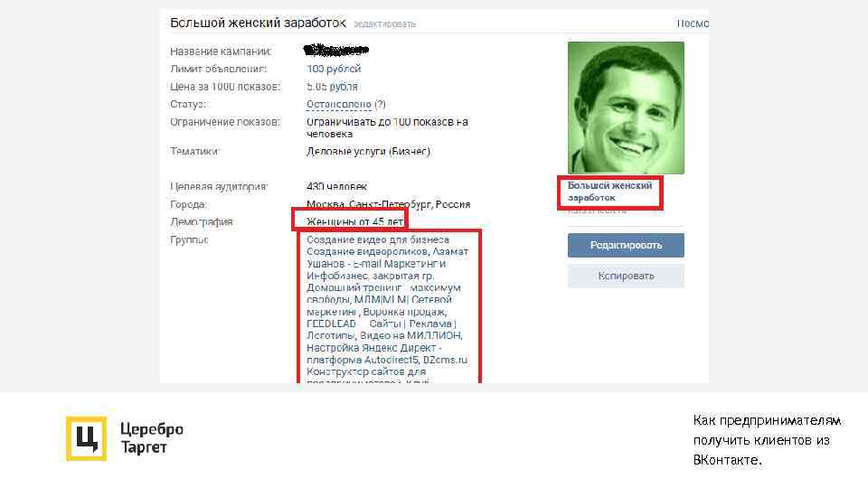Click the Церебро Таргет brand text
Viewport: 868px width, 488px height.
click(152, 437)
